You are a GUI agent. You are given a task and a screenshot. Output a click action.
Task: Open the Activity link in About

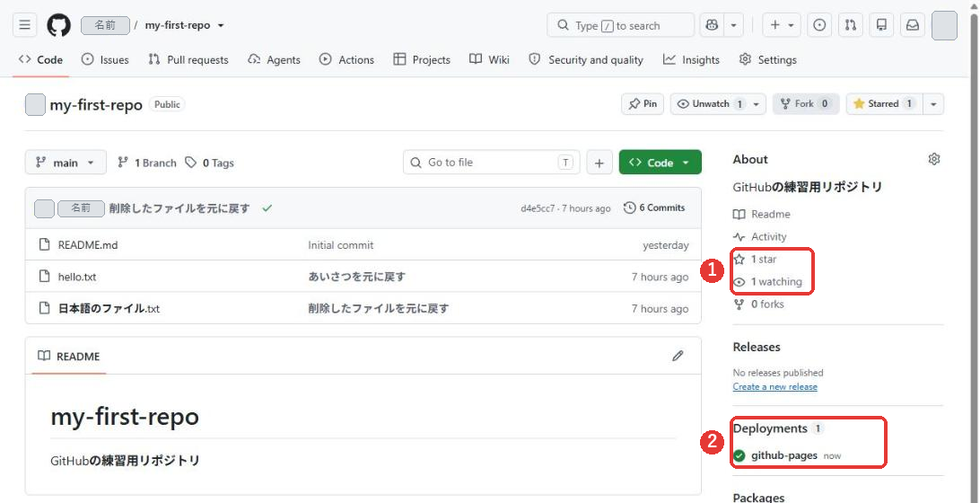[x=760, y=237]
